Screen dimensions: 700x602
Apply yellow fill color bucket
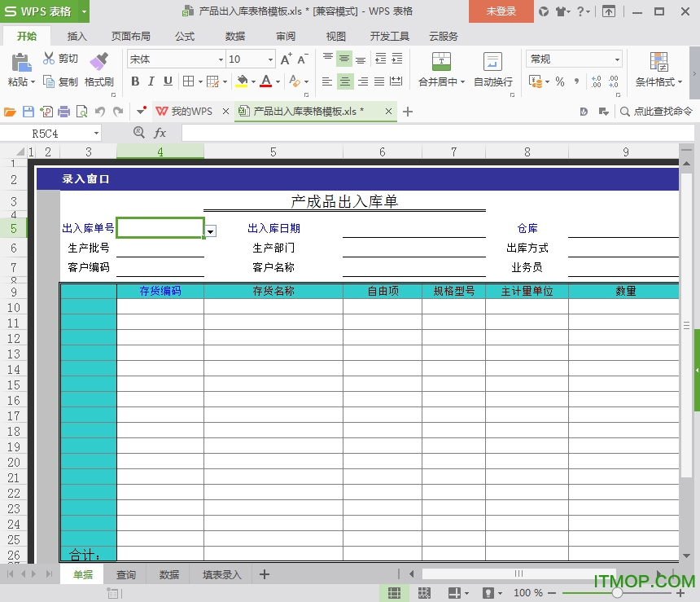(242, 81)
